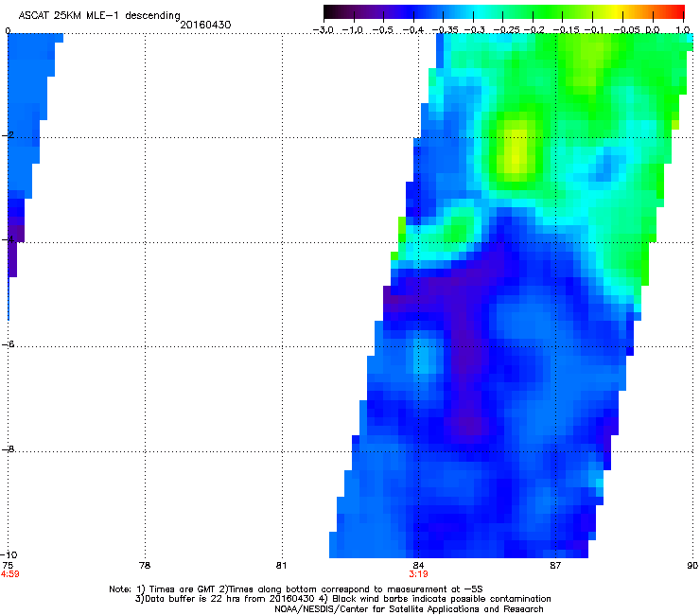
Task: Click the red 3:19 time stamp
Action: [x=418, y=574]
